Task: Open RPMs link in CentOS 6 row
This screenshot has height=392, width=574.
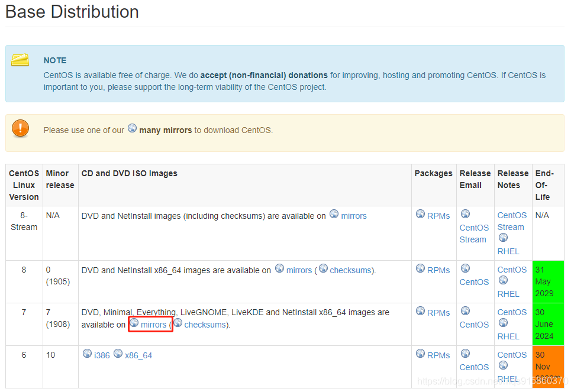Action: 438,355
